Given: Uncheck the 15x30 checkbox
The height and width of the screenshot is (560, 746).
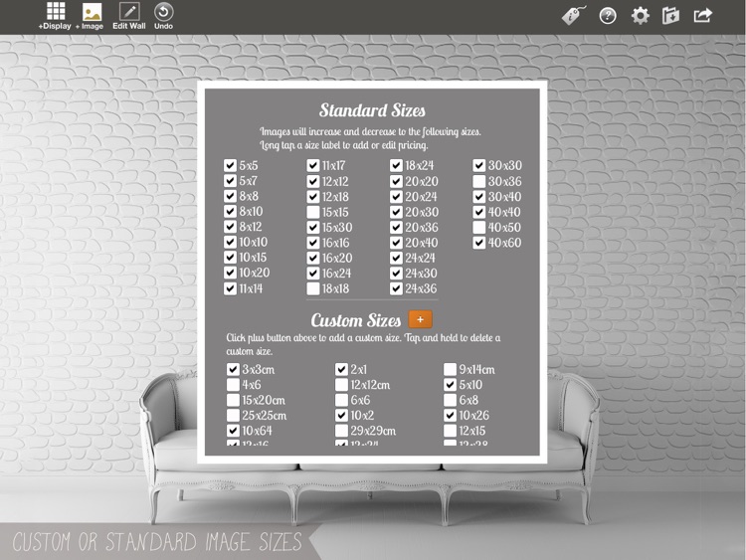Looking at the screenshot, I should [313, 228].
